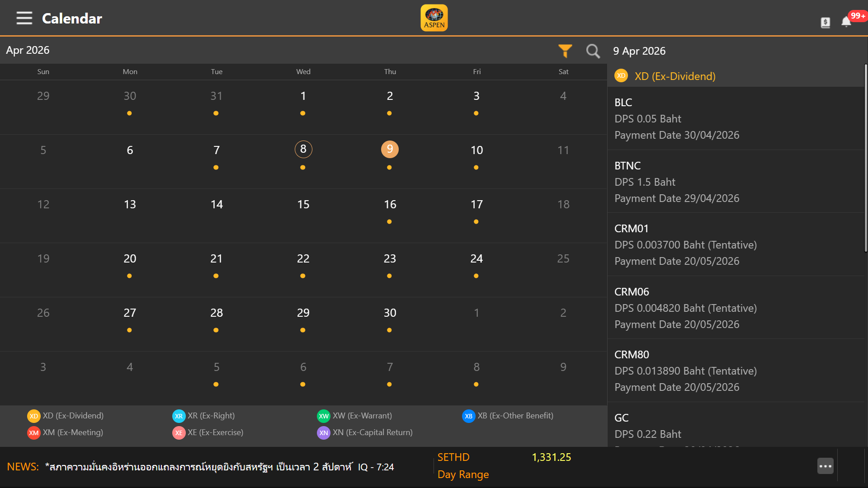Toggle XW (Ex-Warrant) legend filter

click(x=354, y=416)
